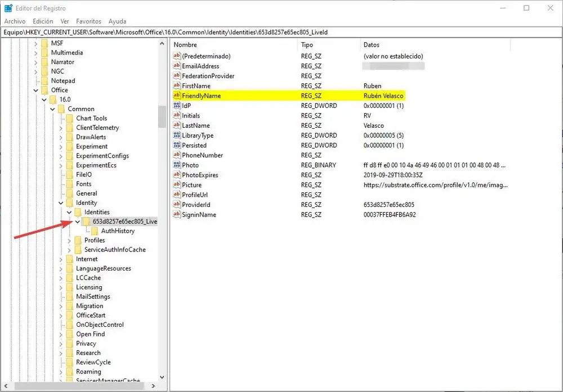563x392 pixels.
Task: Click the FriendlyName string value icon
Action: click(x=177, y=96)
